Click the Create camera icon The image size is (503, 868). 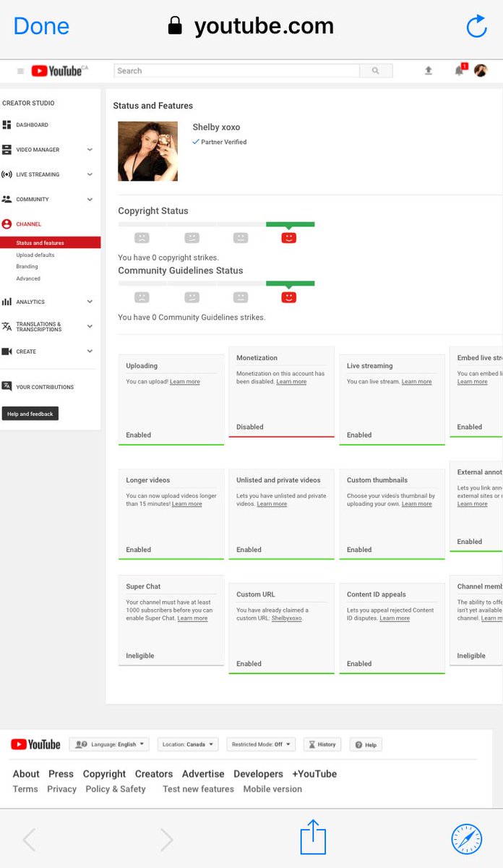(x=7, y=352)
